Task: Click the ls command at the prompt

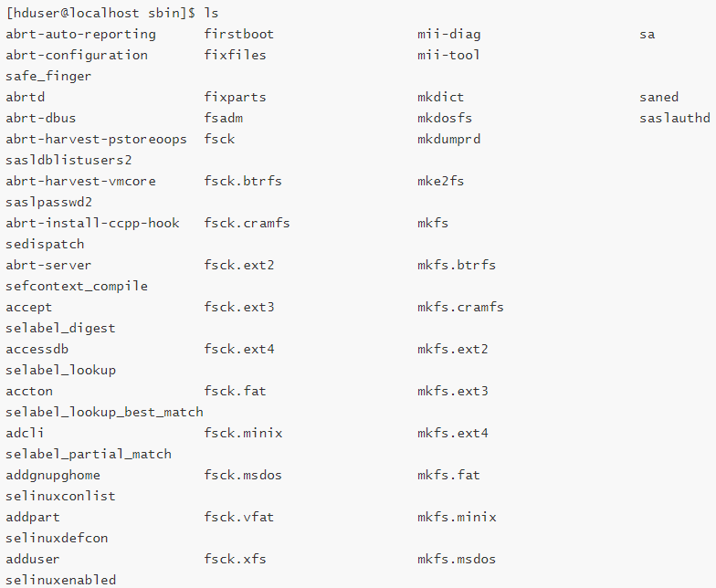Action: [212, 13]
